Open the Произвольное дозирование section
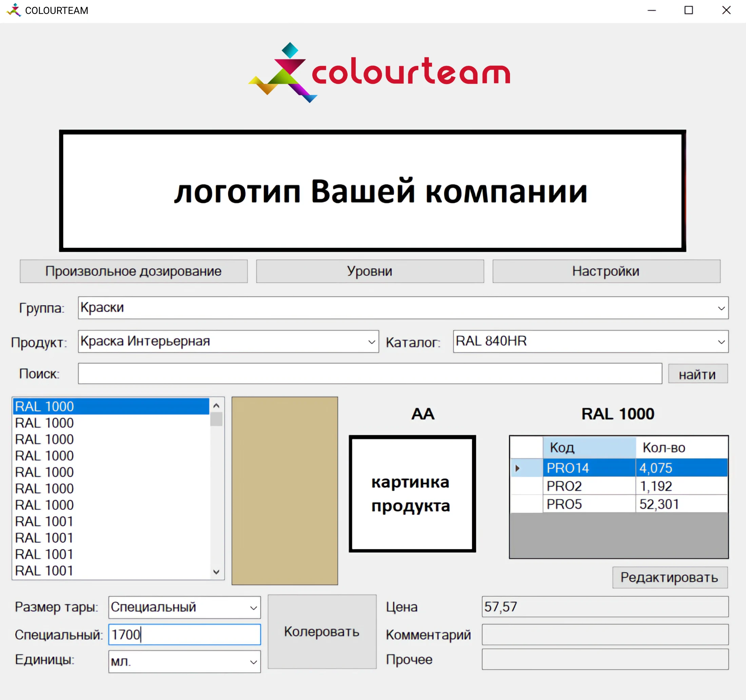This screenshot has height=700, width=746. 133,271
